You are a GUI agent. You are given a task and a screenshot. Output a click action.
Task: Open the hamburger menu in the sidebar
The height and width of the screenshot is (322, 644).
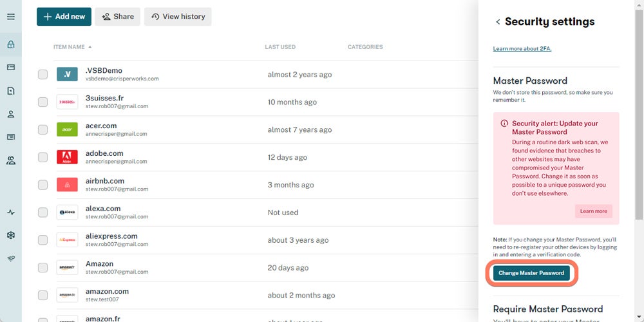pos(10,17)
